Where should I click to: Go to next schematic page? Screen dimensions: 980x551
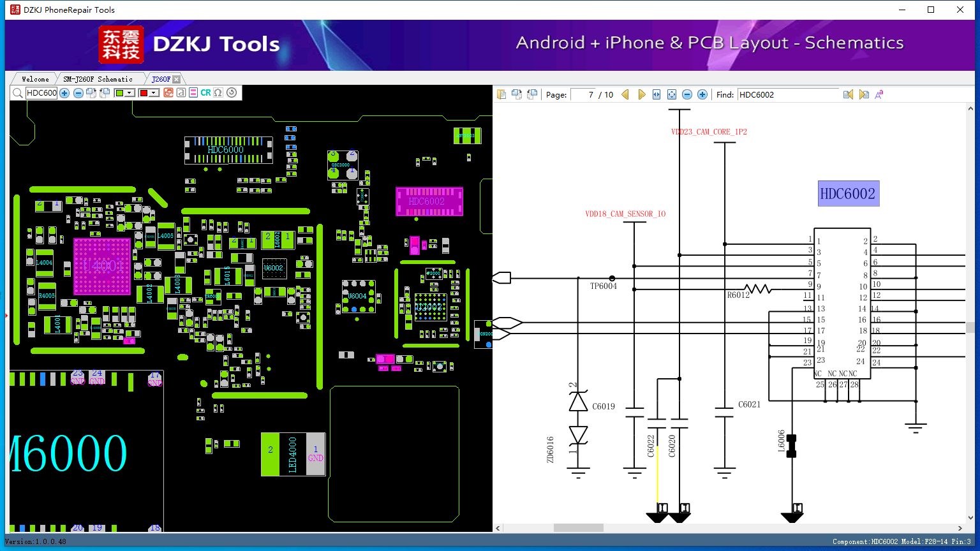642,94
